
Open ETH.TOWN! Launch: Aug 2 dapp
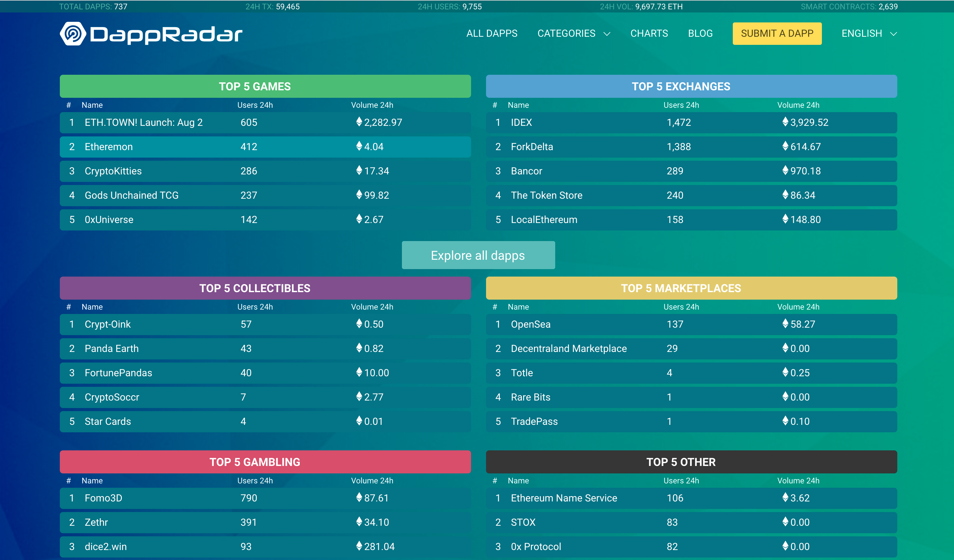pyautogui.click(x=265, y=123)
